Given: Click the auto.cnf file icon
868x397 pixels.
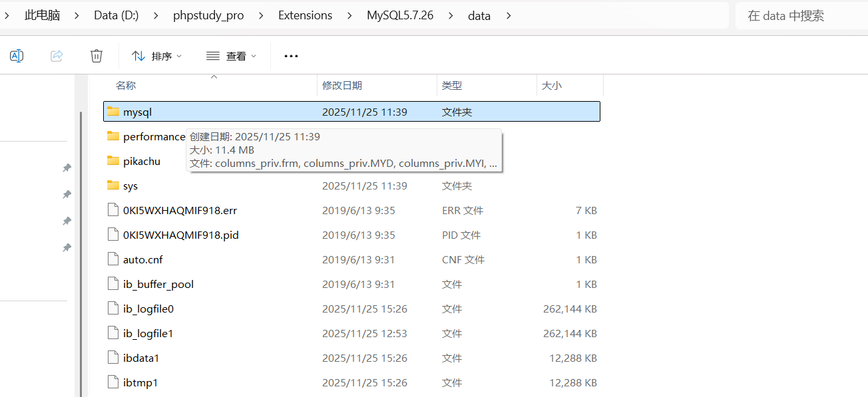Looking at the screenshot, I should point(112,259).
